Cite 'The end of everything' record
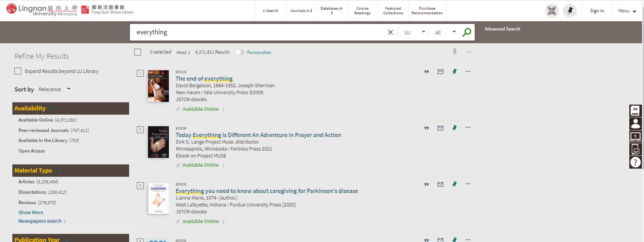The height and width of the screenshot is (242, 644). pyautogui.click(x=426, y=72)
